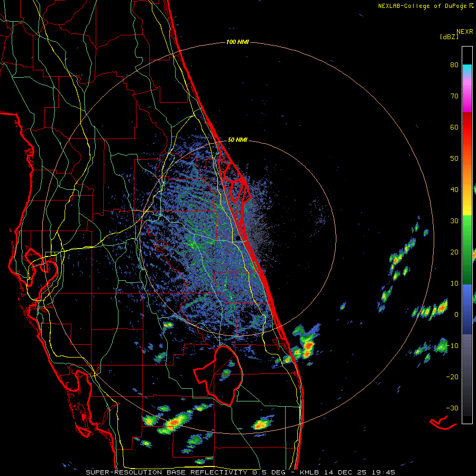This screenshot has width=476, height=476.
Task: Click the 50 value on the dBZ scale
Action: tap(454, 159)
